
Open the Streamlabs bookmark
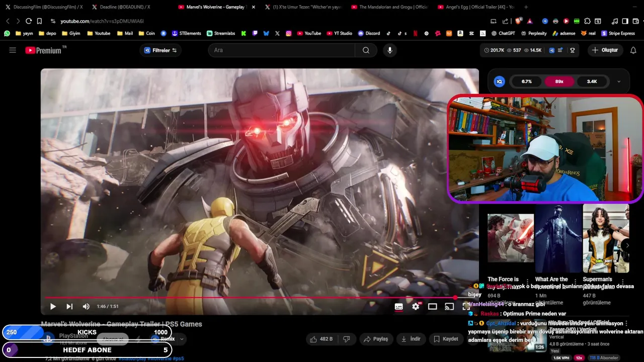(221, 33)
